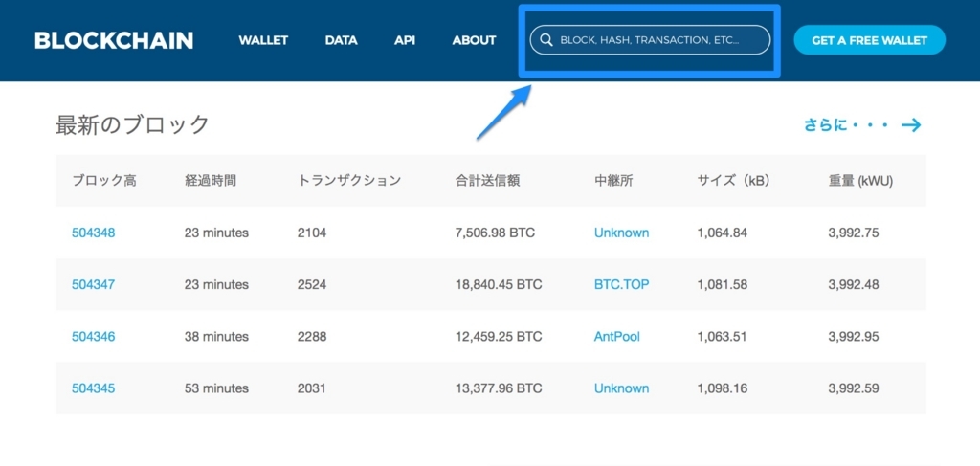The height and width of the screenshot is (466, 980).
Task: Select size value 1,098.16
Action: (722, 388)
